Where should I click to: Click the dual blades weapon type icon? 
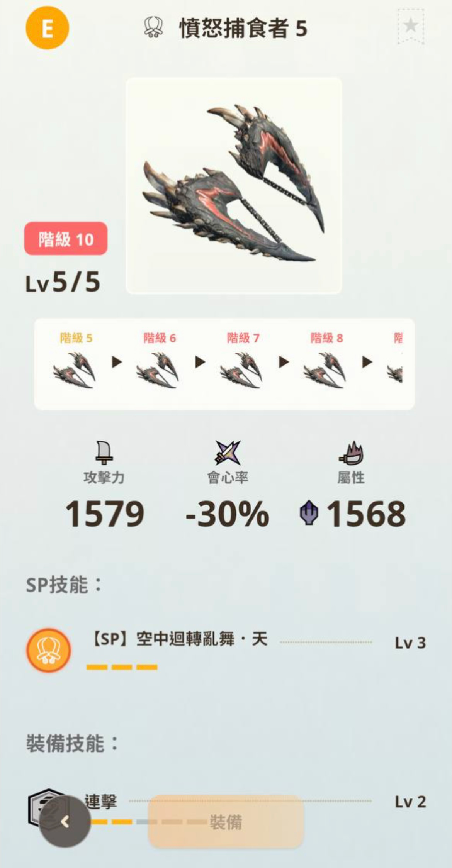tap(153, 28)
